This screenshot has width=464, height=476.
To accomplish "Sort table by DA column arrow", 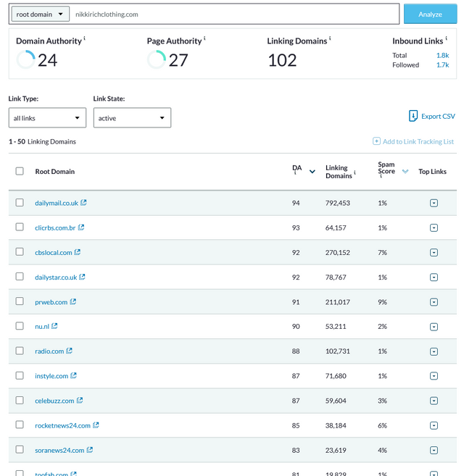I will 312,172.
